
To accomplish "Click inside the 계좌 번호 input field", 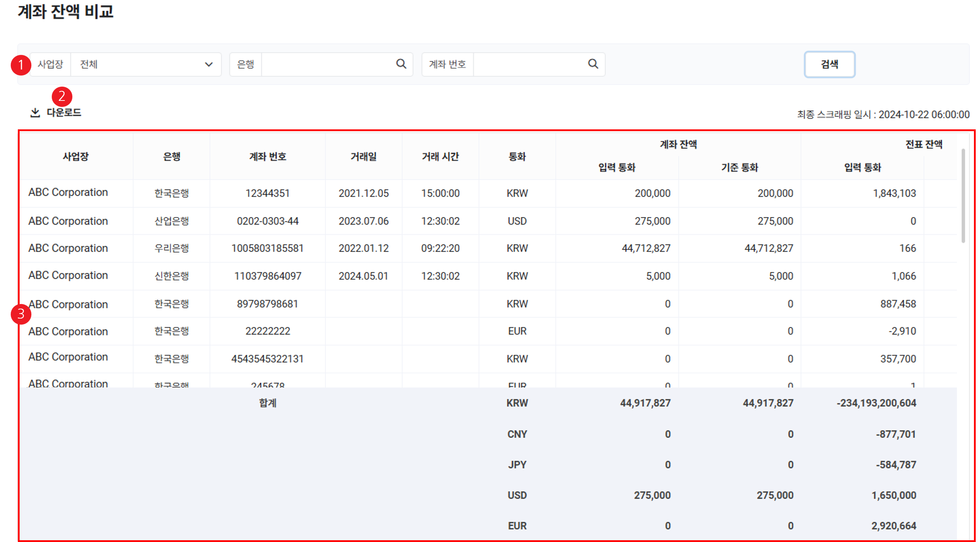I will [x=529, y=64].
